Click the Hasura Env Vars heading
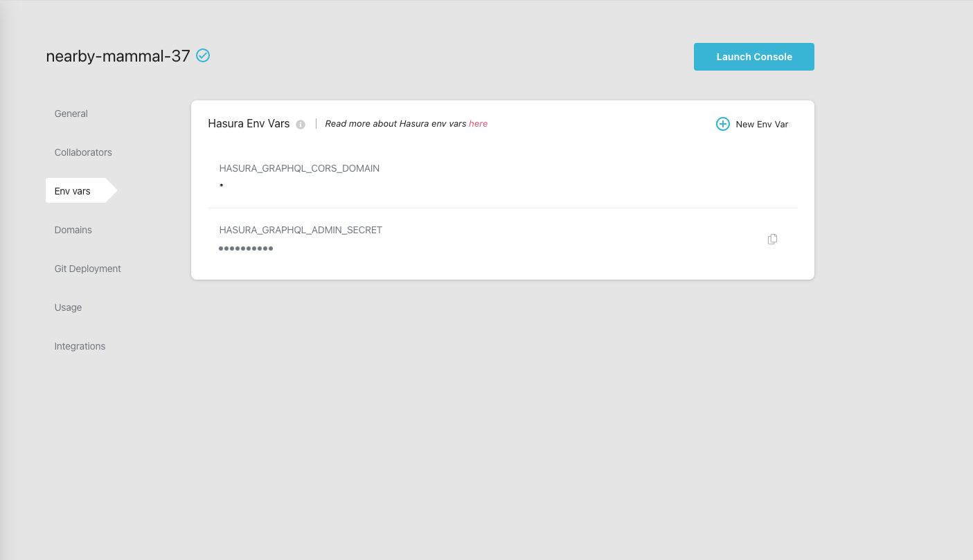The image size is (973, 560). tap(249, 123)
